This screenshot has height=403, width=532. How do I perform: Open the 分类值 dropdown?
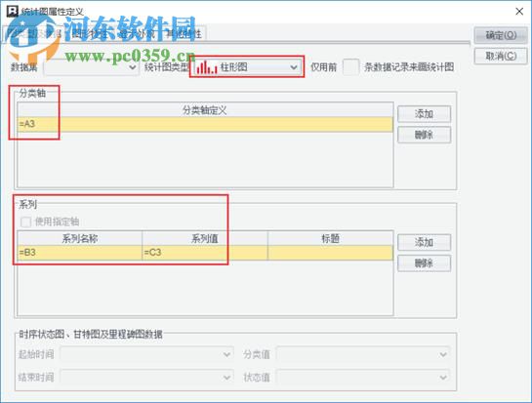pyautogui.click(x=363, y=354)
